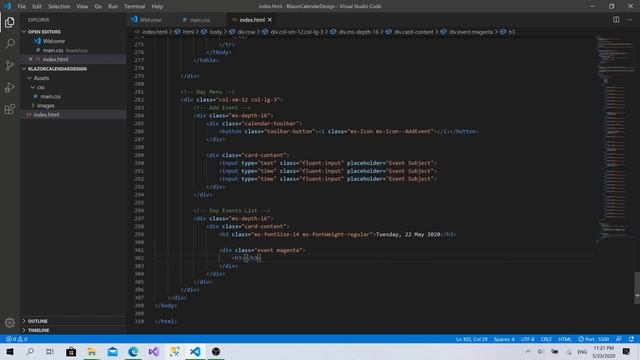Open the Mail app from taskbar
Screen dimensions: 640x360
(113, 351)
